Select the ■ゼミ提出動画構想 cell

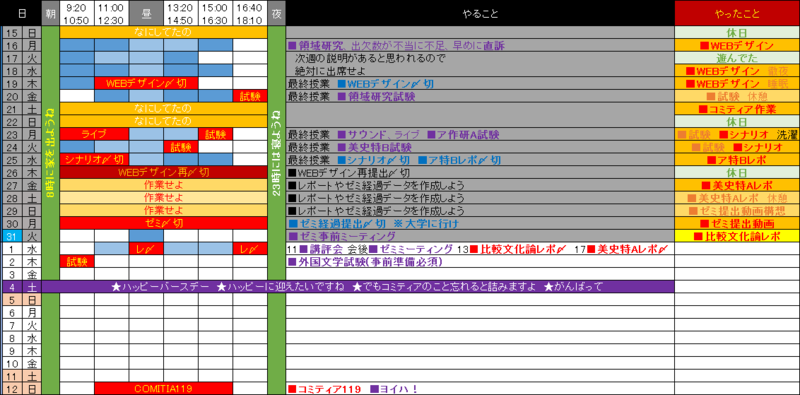tap(737, 211)
